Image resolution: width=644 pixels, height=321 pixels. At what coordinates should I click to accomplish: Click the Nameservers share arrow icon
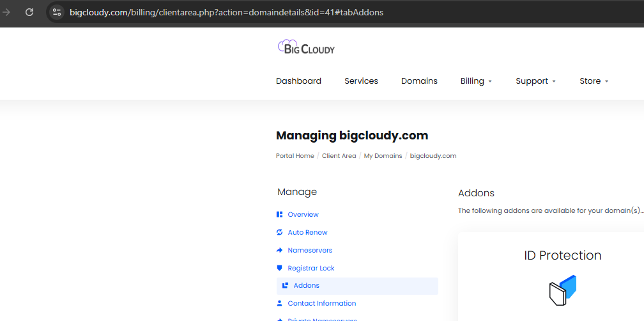pos(280,250)
